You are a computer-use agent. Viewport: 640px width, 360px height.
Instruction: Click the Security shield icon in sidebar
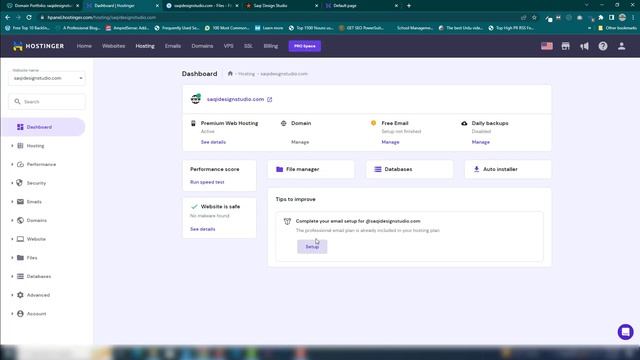click(x=20, y=183)
